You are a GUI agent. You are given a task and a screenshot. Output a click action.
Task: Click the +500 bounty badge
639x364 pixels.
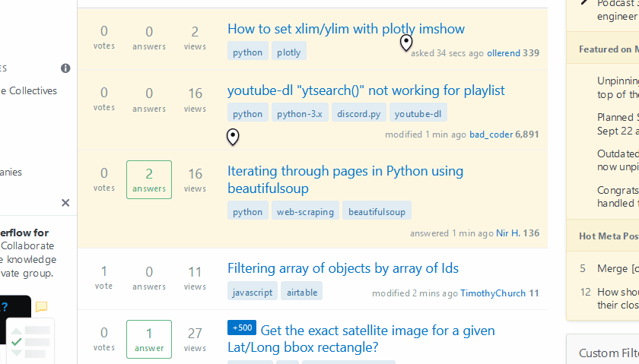point(241,328)
